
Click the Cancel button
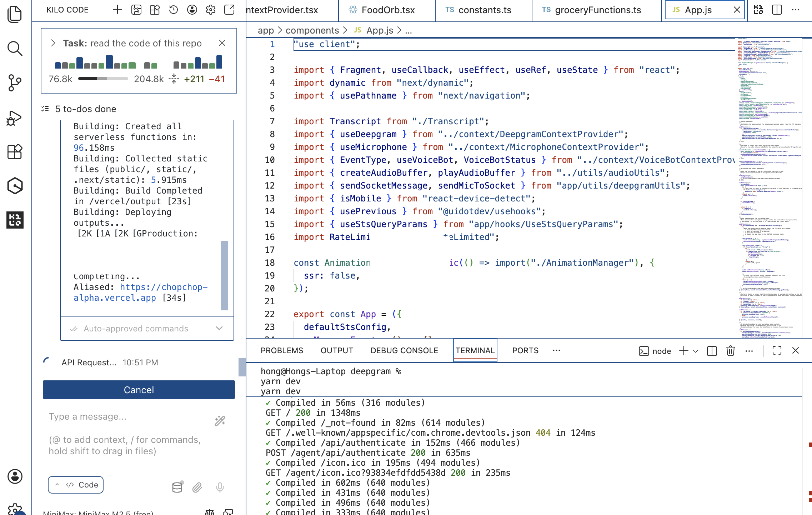point(139,390)
